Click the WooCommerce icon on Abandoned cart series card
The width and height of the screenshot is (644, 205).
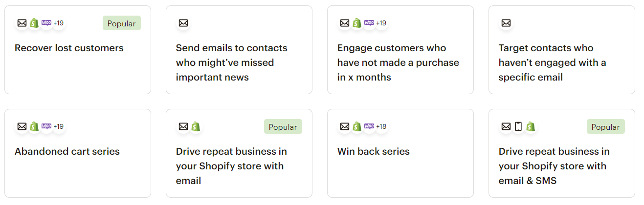[46, 126]
